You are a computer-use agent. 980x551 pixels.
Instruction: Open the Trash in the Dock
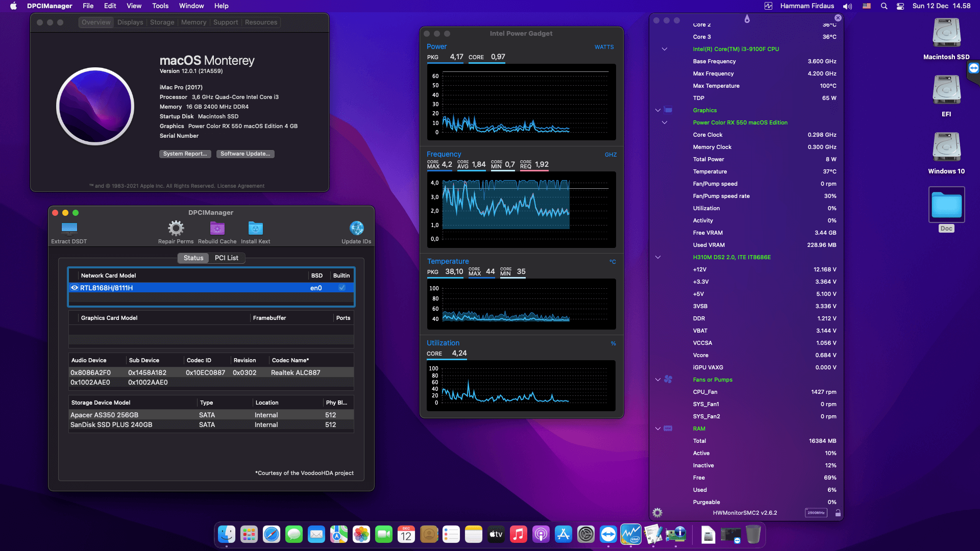coord(753,534)
